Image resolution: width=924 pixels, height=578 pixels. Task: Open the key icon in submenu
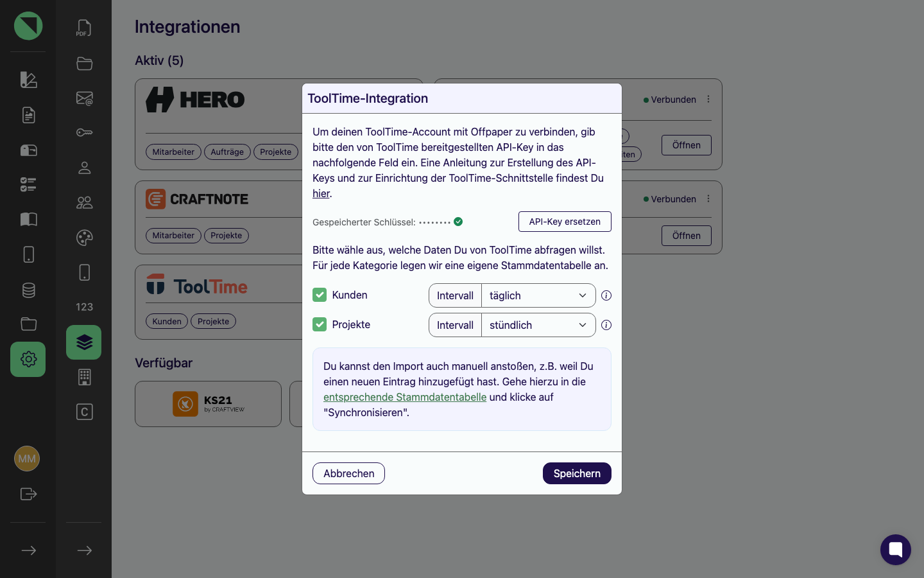tap(84, 132)
